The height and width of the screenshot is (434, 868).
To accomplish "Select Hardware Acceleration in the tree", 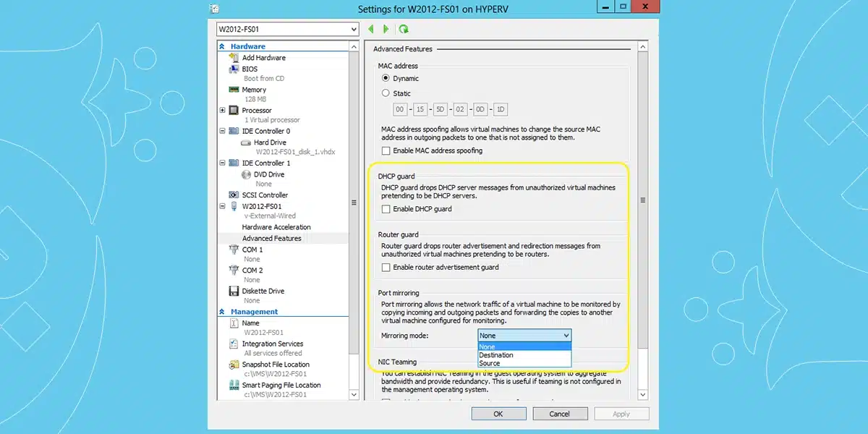I will (x=276, y=227).
